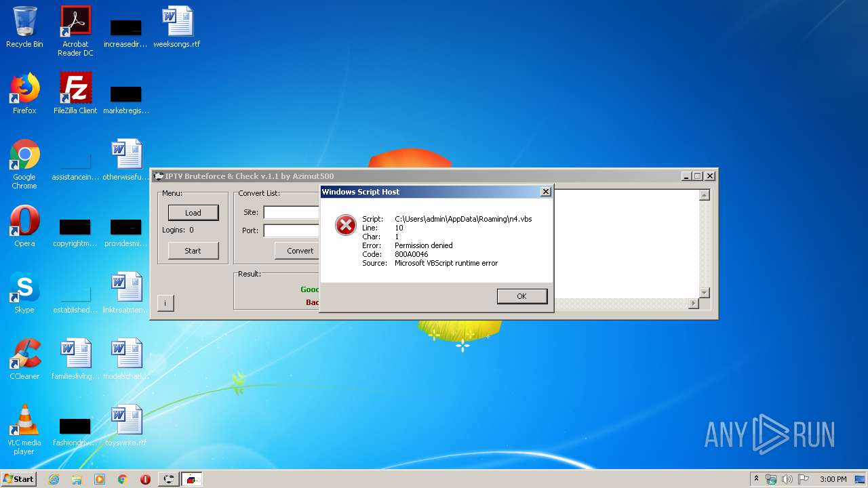Click the 'Logins: 0' label
This screenshot has height=488, width=868.
click(x=178, y=230)
